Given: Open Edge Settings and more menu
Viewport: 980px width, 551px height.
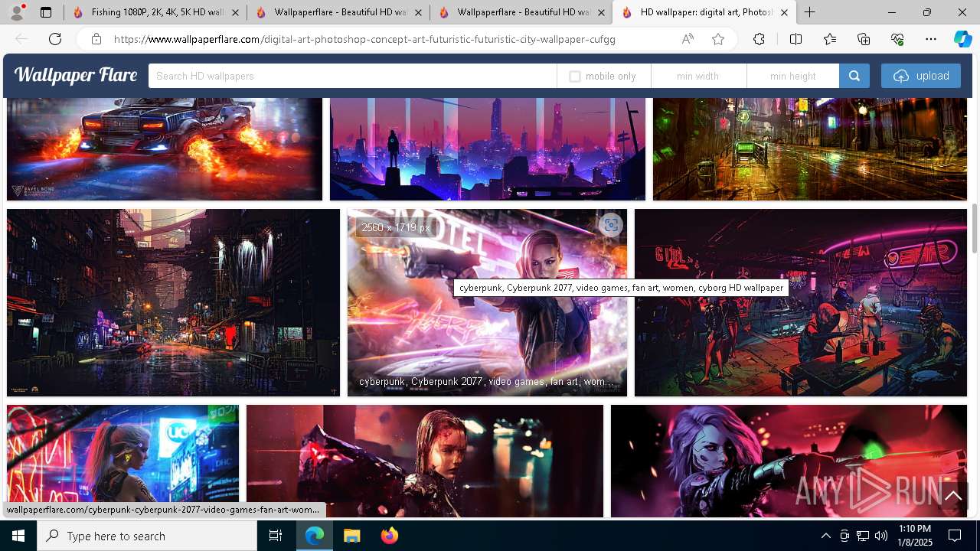Looking at the screenshot, I should [931, 39].
